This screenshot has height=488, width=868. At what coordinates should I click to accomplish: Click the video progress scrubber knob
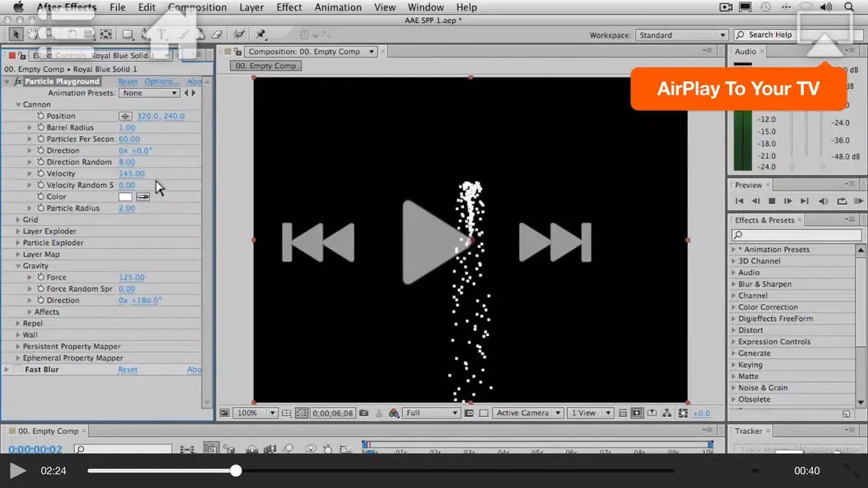[x=236, y=471]
